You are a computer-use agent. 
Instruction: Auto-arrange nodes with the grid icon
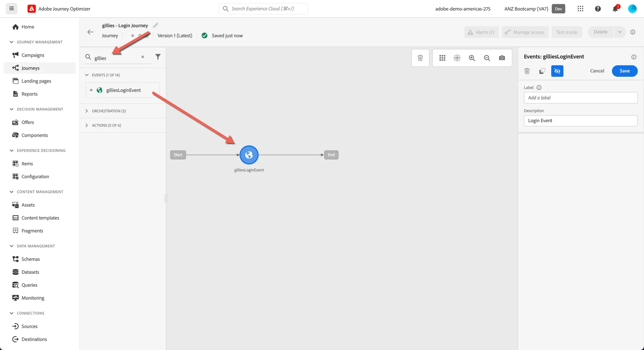pos(442,58)
